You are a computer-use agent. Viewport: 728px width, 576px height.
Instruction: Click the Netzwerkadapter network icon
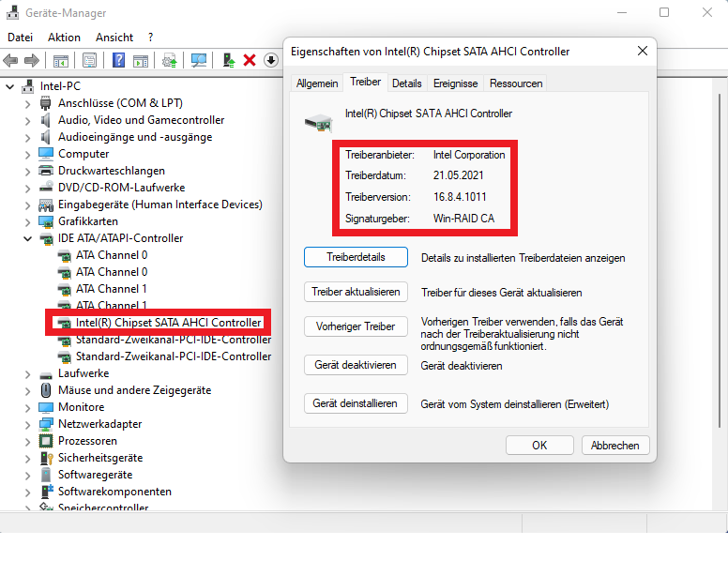tap(45, 424)
